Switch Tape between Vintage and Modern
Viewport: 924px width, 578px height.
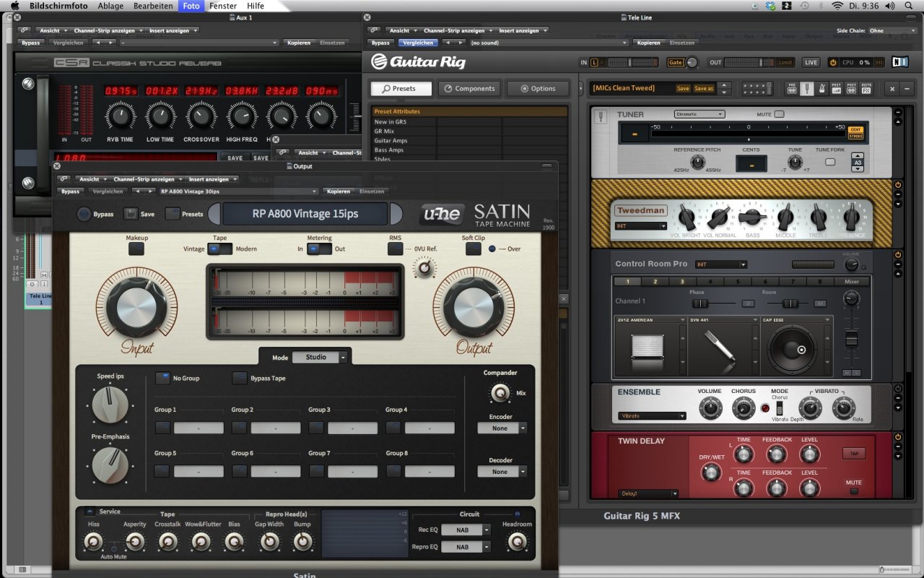pos(219,249)
